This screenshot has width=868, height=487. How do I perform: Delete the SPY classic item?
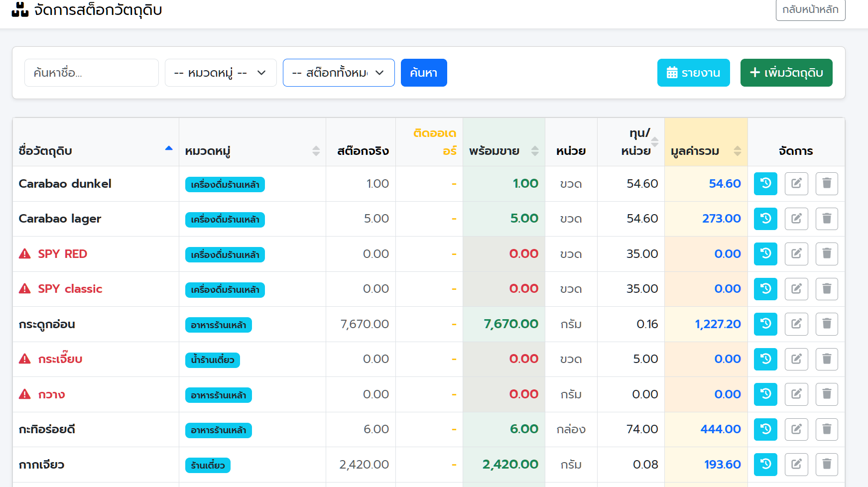(x=827, y=289)
